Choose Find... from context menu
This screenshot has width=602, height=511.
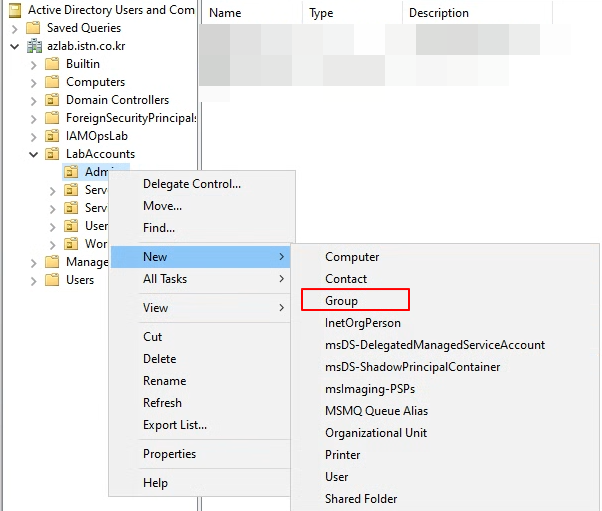tap(202, 228)
